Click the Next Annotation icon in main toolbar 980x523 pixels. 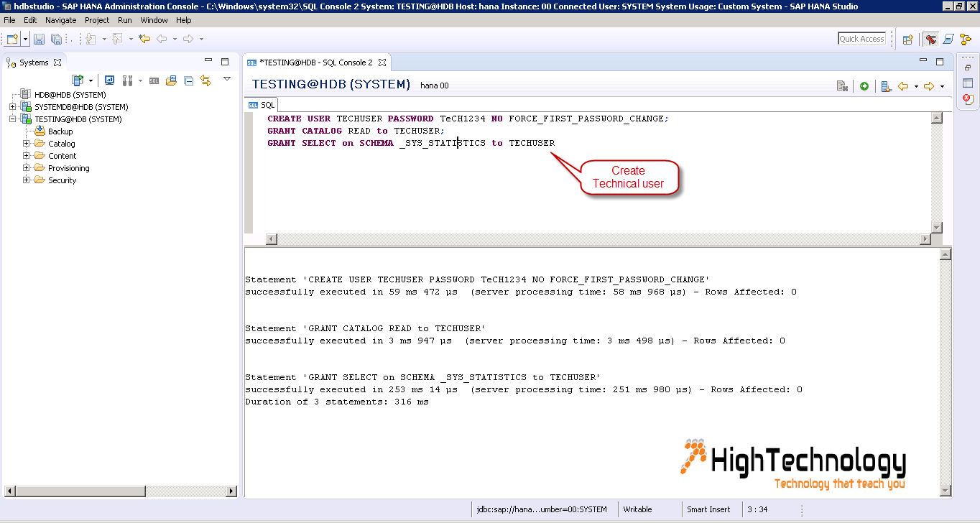(91, 39)
